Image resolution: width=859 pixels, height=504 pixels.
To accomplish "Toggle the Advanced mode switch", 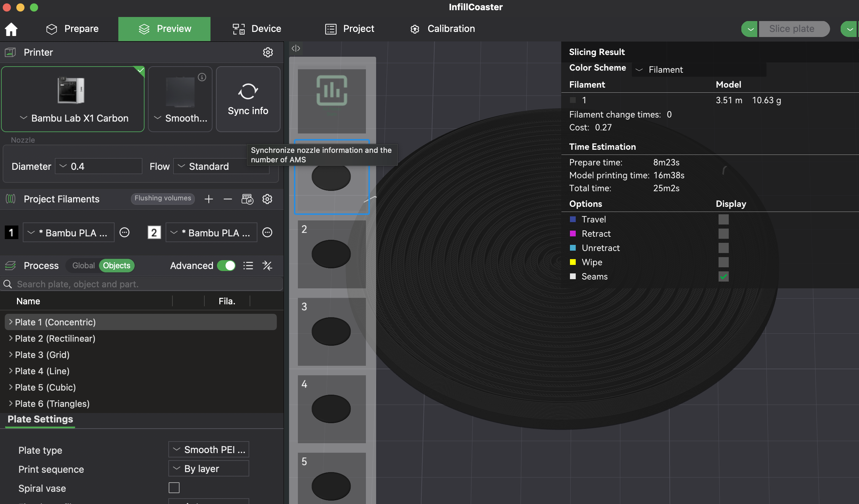I will (226, 266).
